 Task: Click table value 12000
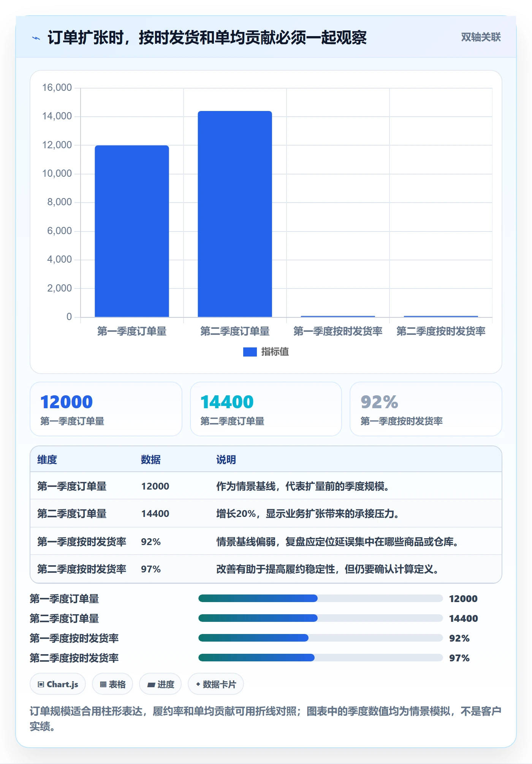pyautogui.click(x=155, y=486)
